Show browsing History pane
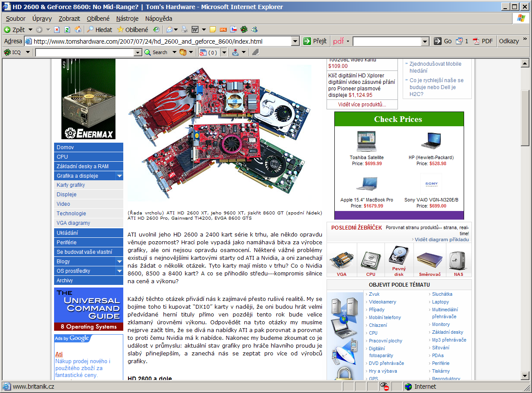 (x=156, y=30)
